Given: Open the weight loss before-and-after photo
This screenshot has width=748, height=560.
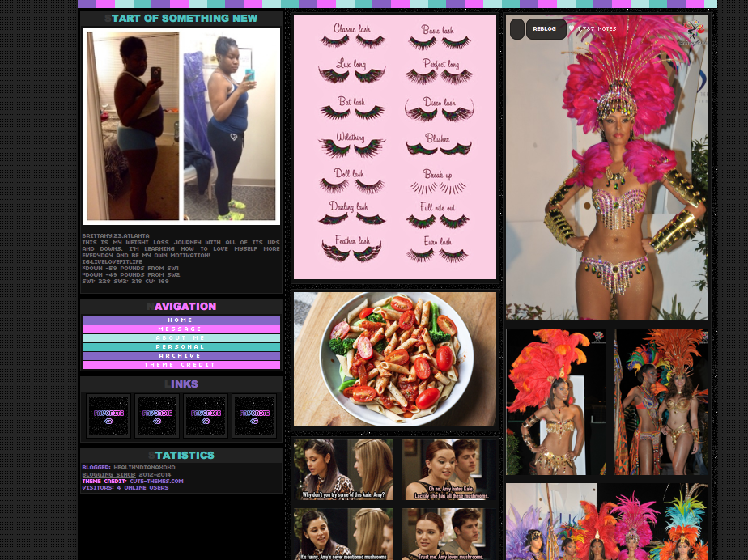Looking at the screenshot, I should [x=181, y=126].
